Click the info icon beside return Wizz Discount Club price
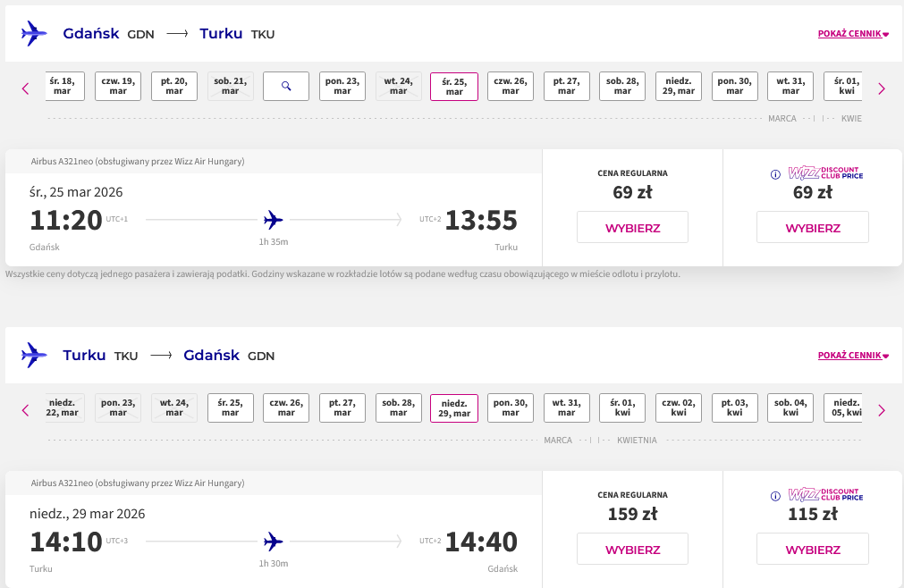This screenshot has height=588, width=904. point(775,496)
